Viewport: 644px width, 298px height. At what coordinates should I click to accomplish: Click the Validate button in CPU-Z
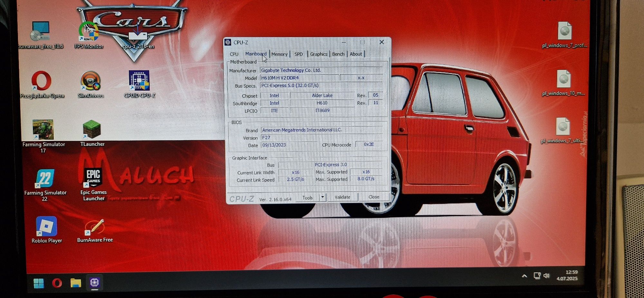(x=342, y=197)
